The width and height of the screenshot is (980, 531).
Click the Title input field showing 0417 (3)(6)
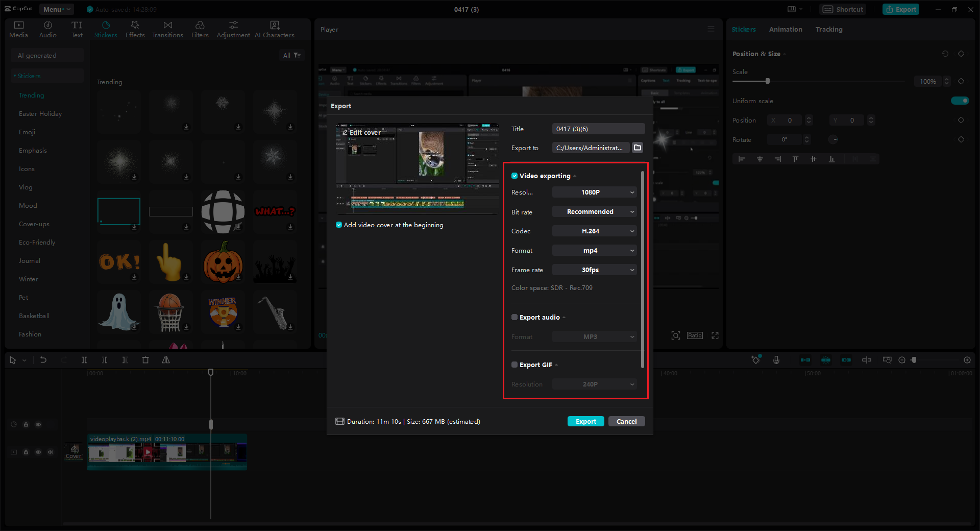[x=598, y=129]
